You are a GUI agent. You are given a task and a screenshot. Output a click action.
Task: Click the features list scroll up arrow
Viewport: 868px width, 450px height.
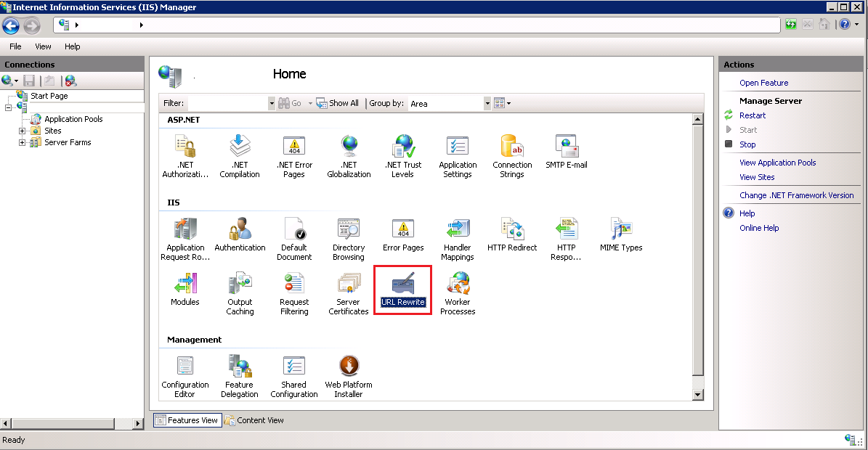[698, 119]
